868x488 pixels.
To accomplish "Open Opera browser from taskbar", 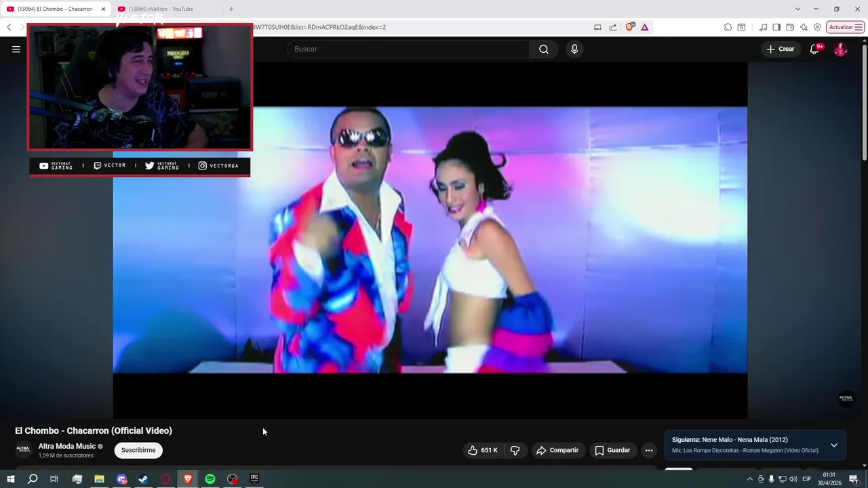I will point(166,479).
